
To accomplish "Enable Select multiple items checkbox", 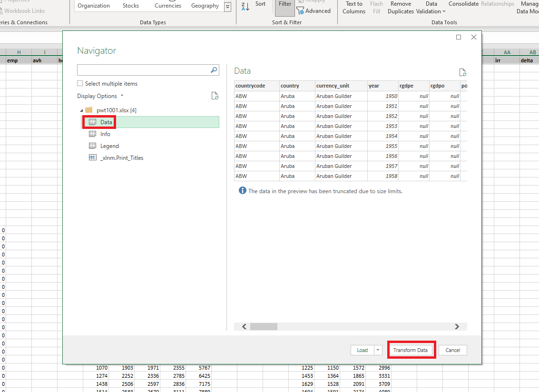I will (x=80, y=84).
